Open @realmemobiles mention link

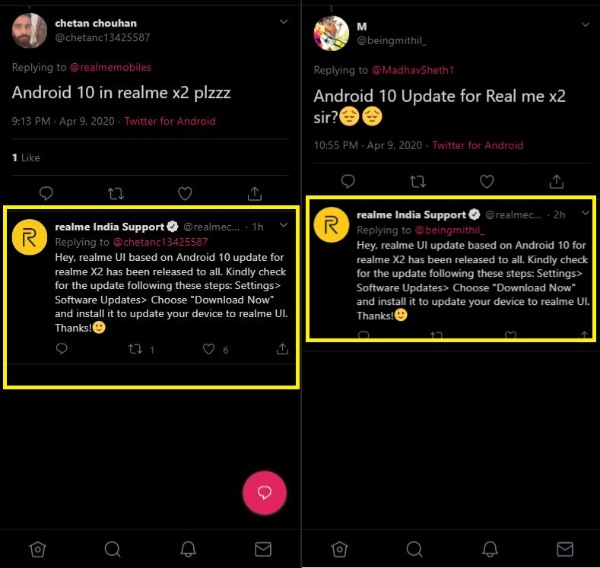[x=111, y=67]
